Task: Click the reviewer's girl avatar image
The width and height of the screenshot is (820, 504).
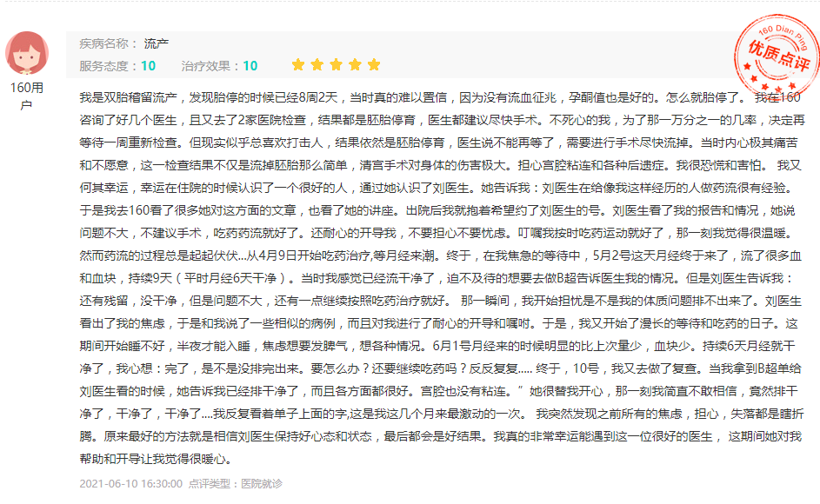Action: tap(27, 53)
